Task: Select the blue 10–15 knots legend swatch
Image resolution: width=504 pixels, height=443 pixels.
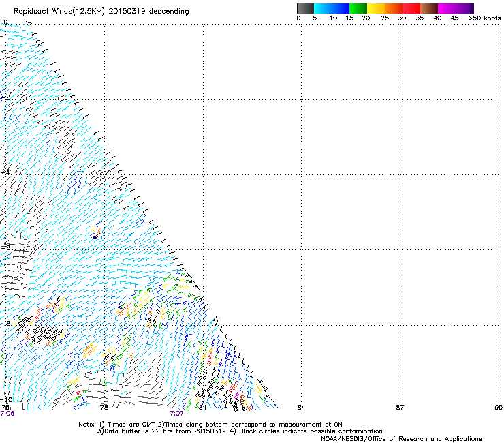Action: [x=341, y=8]
